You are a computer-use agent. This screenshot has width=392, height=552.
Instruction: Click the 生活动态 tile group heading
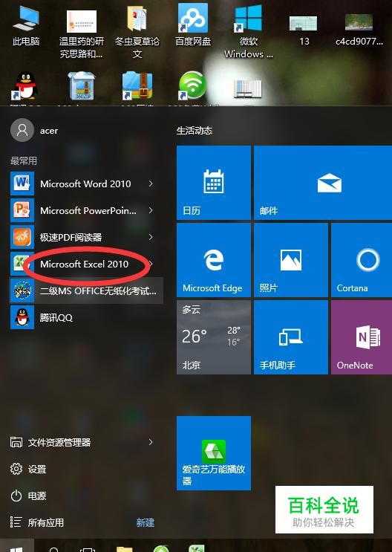(195, 131)
